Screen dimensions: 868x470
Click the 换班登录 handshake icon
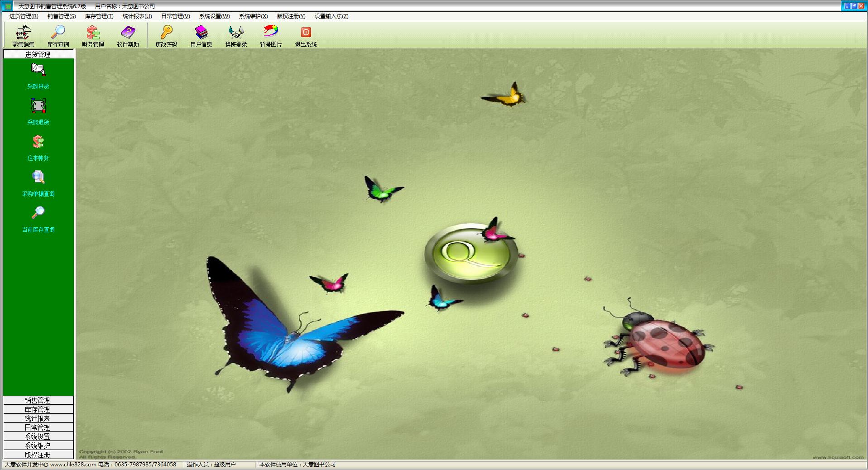236,36
